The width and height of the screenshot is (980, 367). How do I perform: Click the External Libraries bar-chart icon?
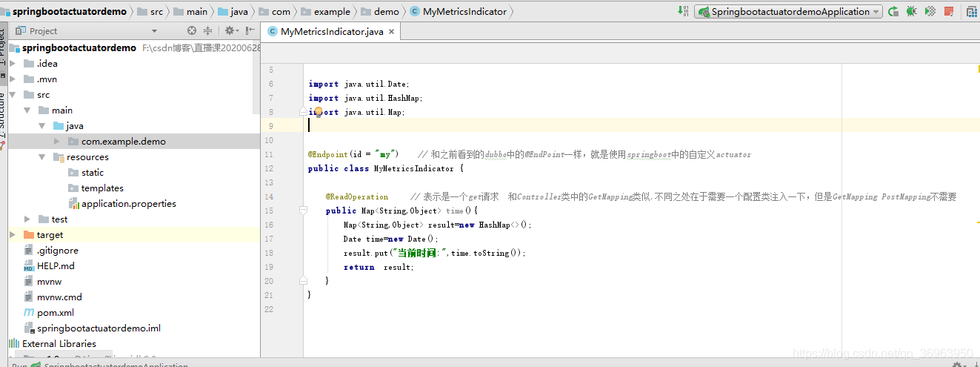[x=14, y=344]
